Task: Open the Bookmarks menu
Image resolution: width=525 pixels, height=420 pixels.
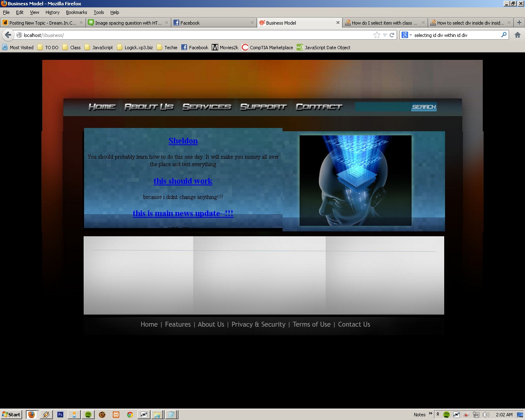Action: (x=77, y=12)
